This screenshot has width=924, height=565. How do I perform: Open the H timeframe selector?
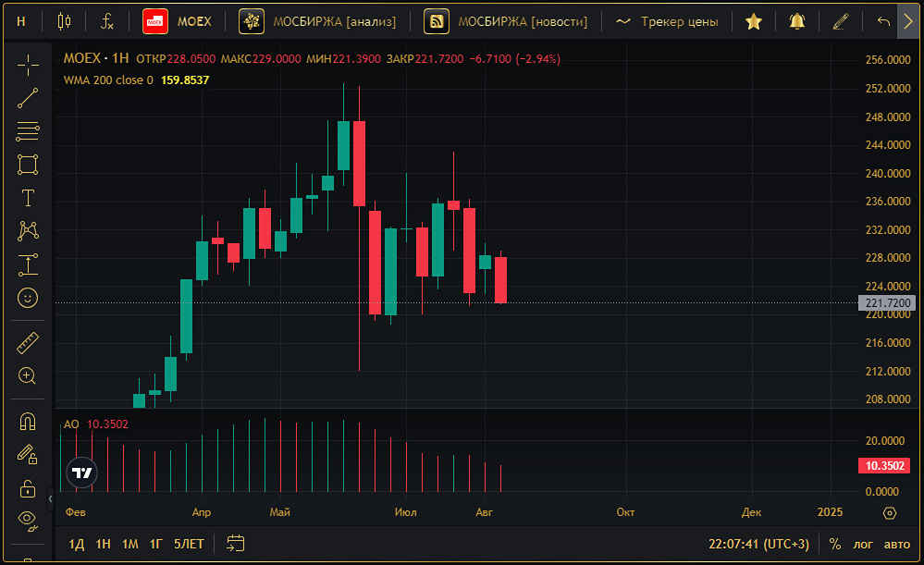pyautogui.click(x=21, y=22)
